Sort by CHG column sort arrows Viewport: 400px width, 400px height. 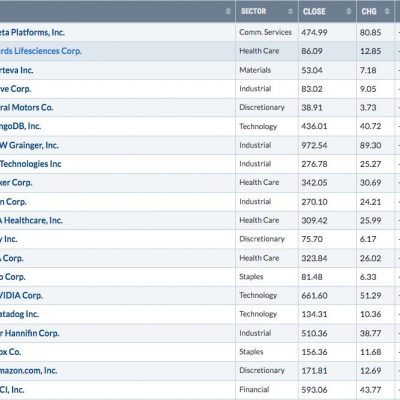click(387, 11)
